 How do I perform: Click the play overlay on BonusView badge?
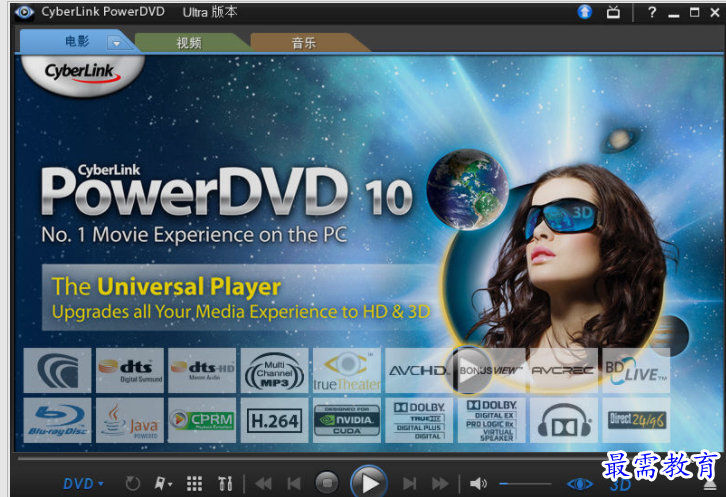tap(471, 371)
